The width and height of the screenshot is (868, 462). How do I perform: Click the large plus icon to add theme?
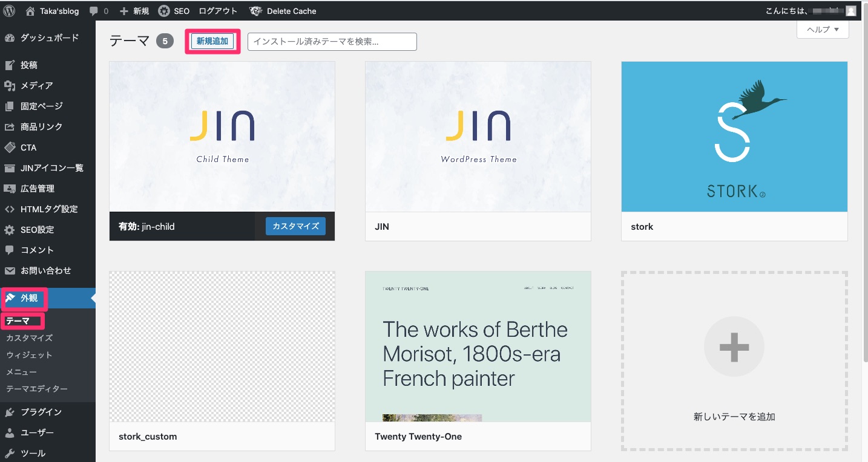click(734, 347)
